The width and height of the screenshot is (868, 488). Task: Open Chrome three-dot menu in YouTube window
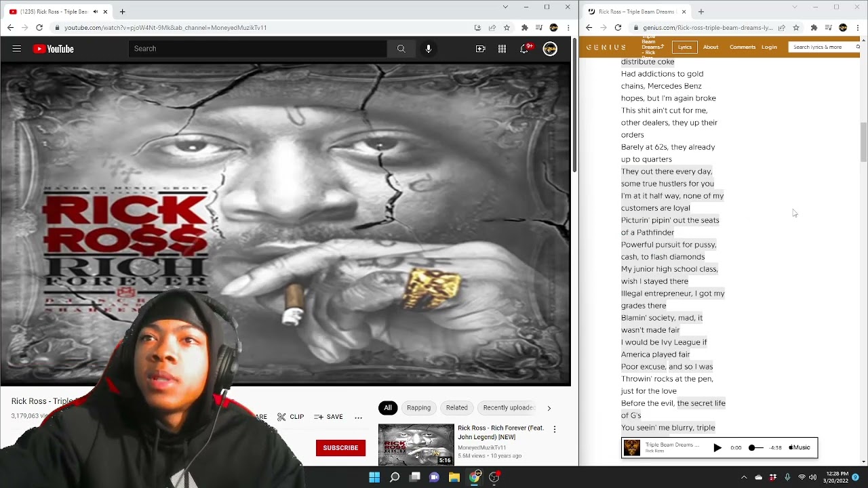point(568,28)
